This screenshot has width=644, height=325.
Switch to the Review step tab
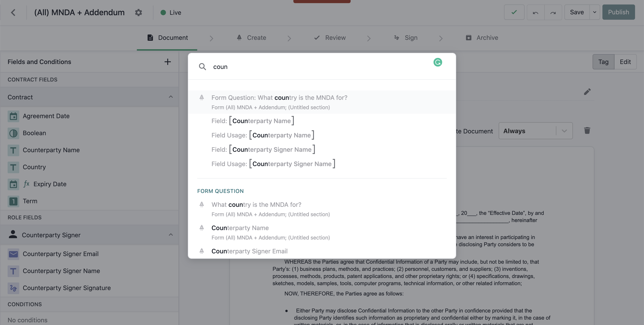(x=330, y=38)
